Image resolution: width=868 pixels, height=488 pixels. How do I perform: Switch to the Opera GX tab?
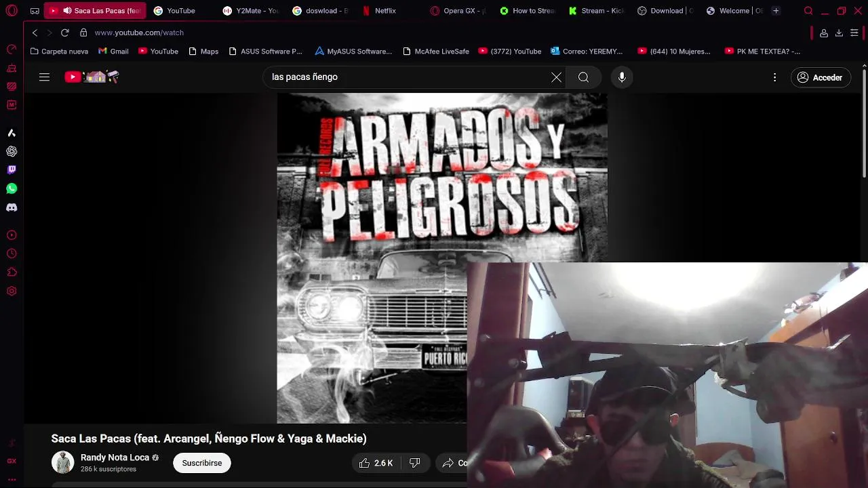458,11
